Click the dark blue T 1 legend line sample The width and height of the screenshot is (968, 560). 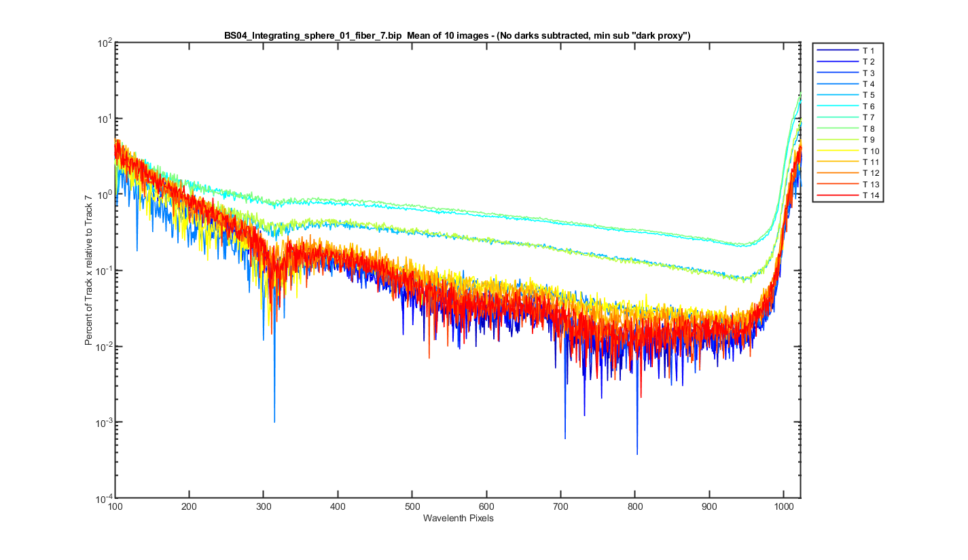[x=838, y=51]
